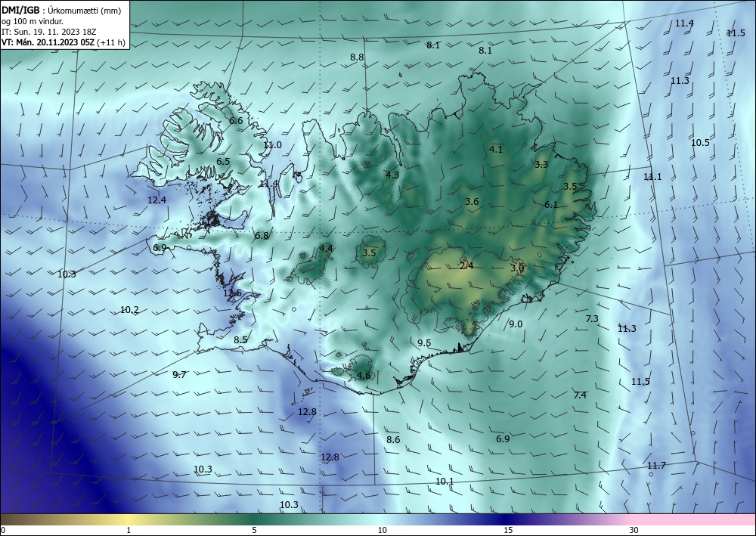756x536 pixels.
Task: Click the map value "8.8"
Action: coord(357,57)
